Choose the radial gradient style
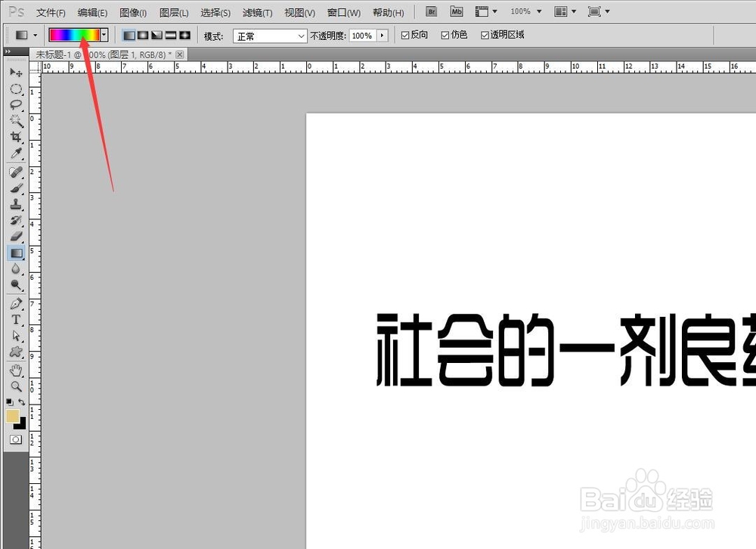 142,35
